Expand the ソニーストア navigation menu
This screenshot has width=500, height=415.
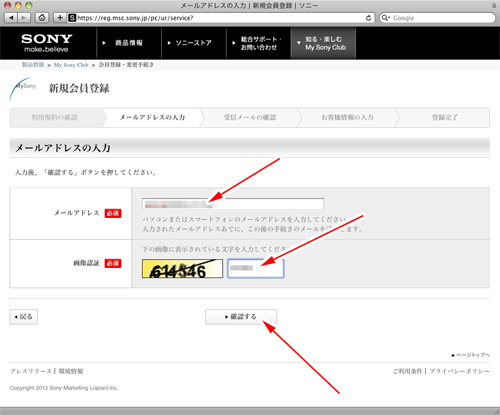[193, 43]
